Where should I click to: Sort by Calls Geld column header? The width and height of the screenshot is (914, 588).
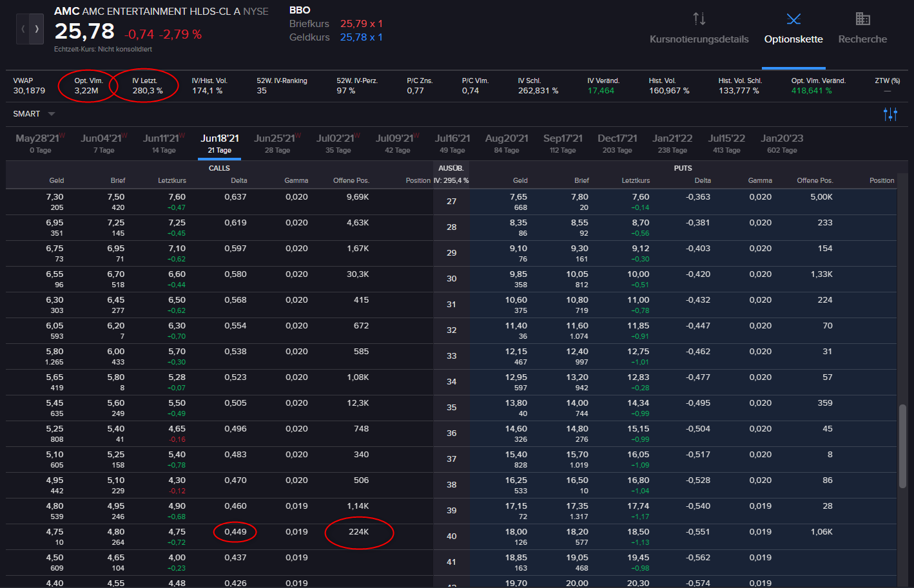point(57,180)
